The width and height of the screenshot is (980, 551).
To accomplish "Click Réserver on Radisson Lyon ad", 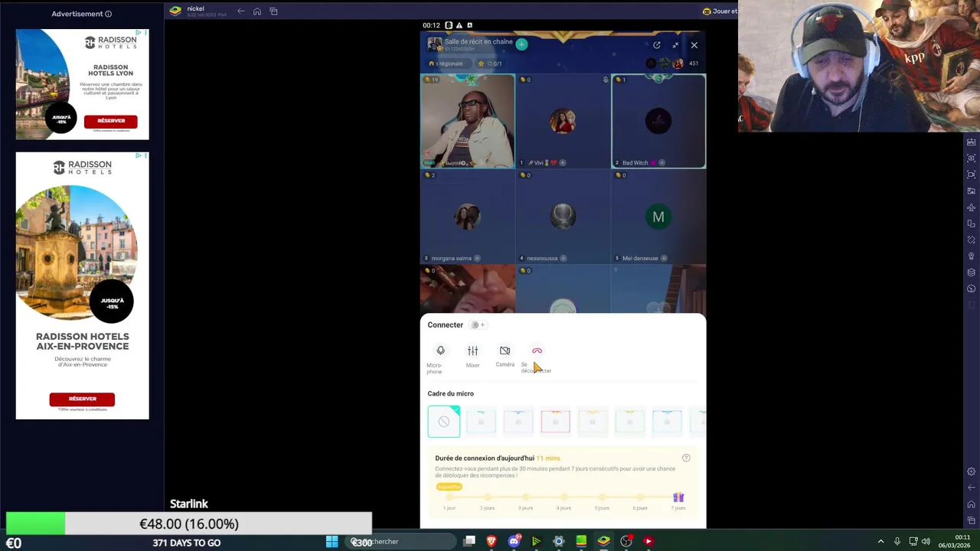I will tap(111, 121).
